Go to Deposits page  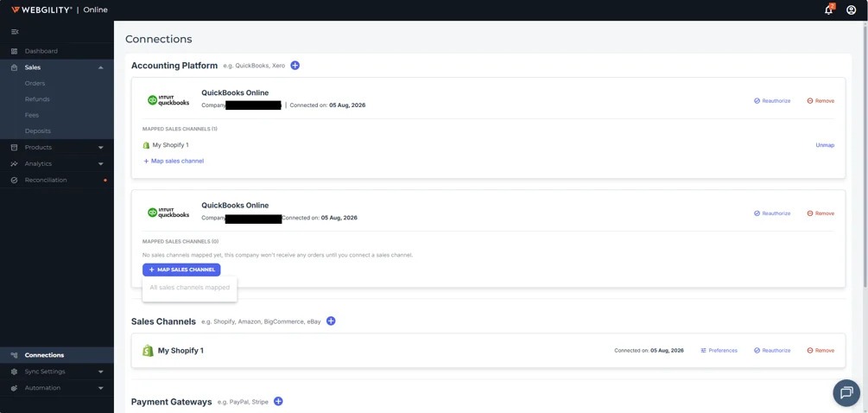click(x=38, y=131)
